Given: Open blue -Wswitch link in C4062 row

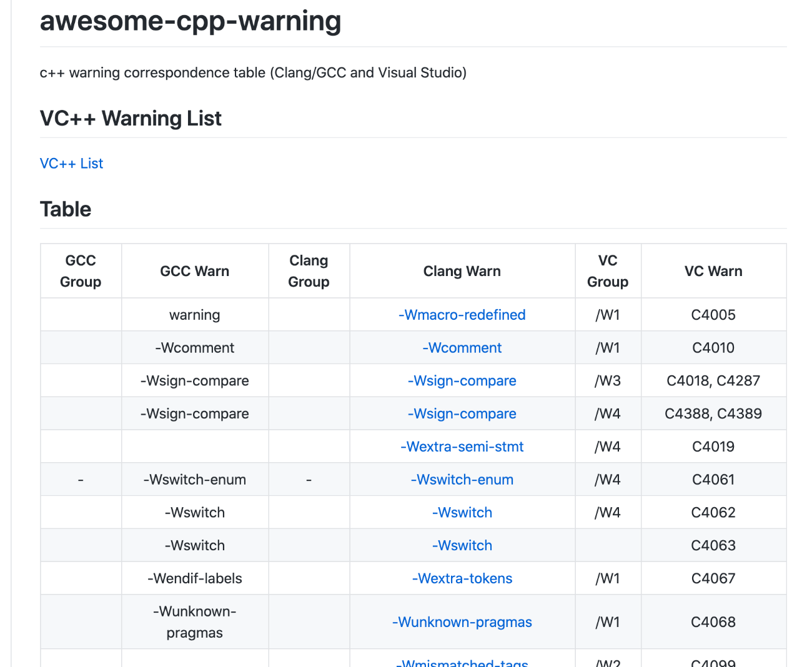Looking at the screenshot, I should click(462, 513).
